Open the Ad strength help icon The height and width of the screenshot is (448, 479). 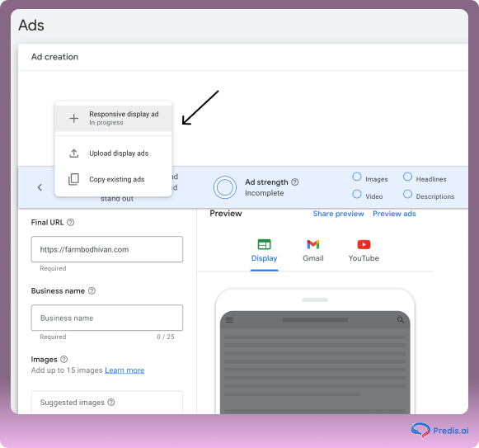pos(295,182)
